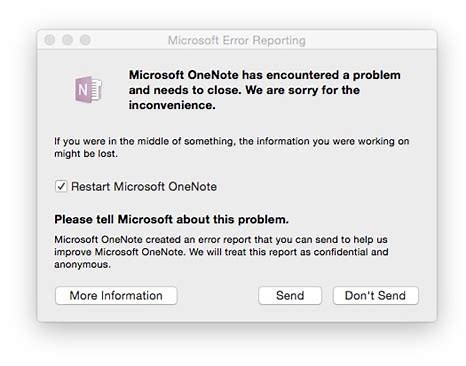Image resolution: width=466 pixels, height=366 pixels.
Task: Click the 'Restart Microsoft OneNote' checkbox label
Action: click(x=144, y=186)
